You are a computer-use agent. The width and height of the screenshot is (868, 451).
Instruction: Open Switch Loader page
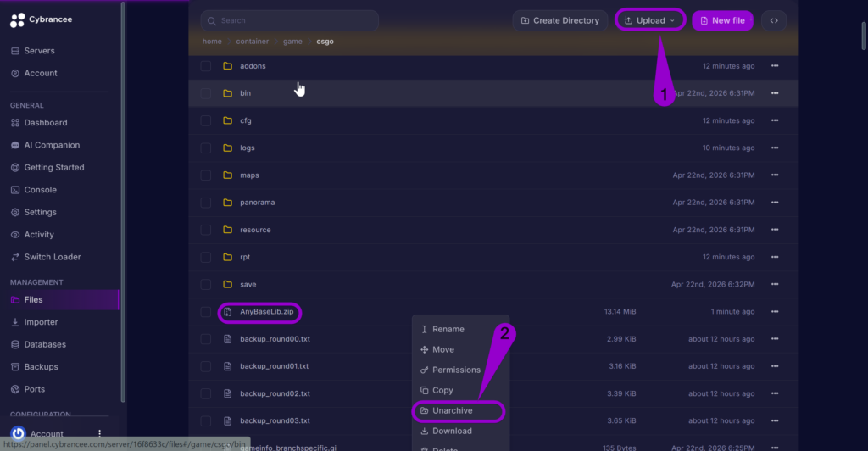pos(46,258)
